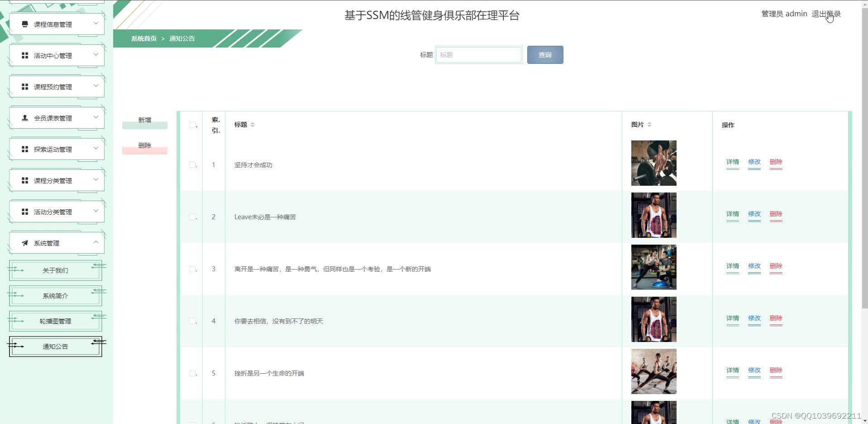Check the box for row 1 坚持才会成功

click(192, 165)
